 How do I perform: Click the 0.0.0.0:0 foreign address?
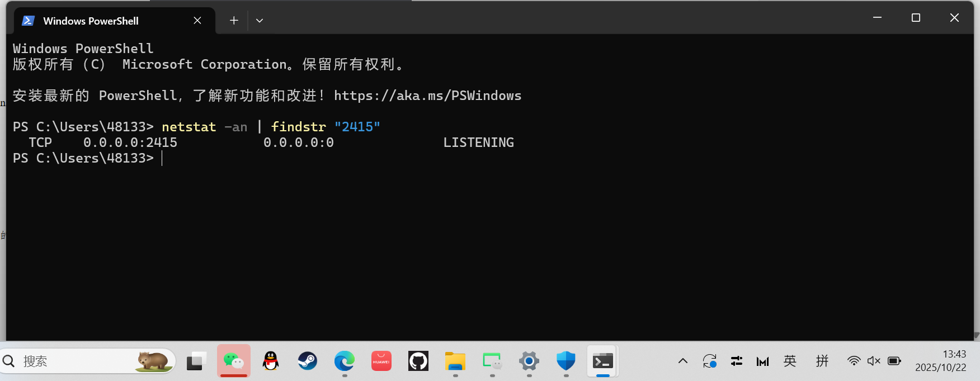(299, 142)
